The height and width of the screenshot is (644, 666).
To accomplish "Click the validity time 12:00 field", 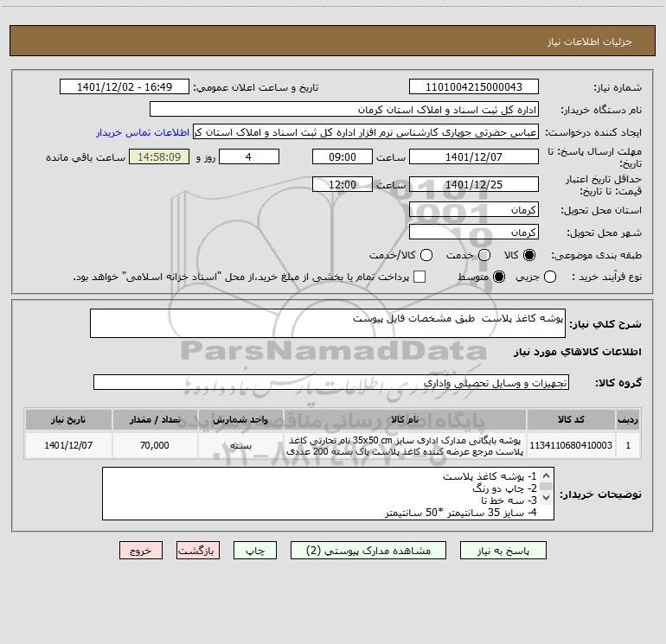I will 343,184.
